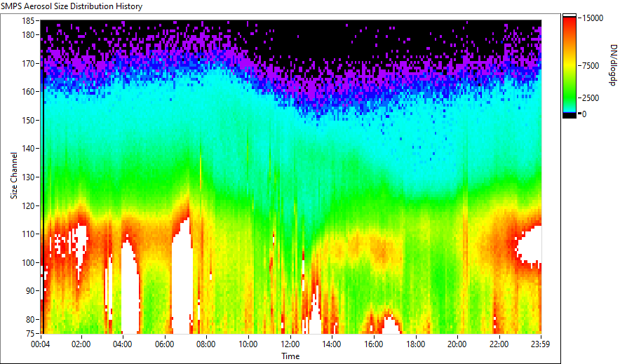Image resolution: width=620 pixels, height=364 pixels.
Task: Click the chart title 'SMPS Aerosol Size Distribution History'
Action: (72, 6)
